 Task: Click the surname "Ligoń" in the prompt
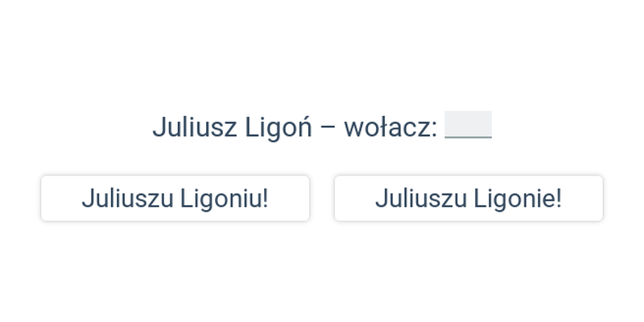[279, 128]
